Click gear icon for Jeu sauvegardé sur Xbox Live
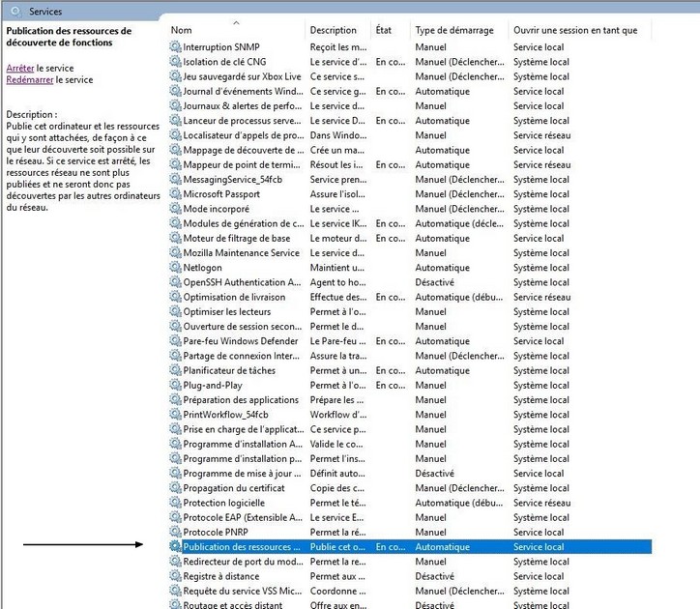The height and width of the screenshot is (609, 700). [175, 76]
